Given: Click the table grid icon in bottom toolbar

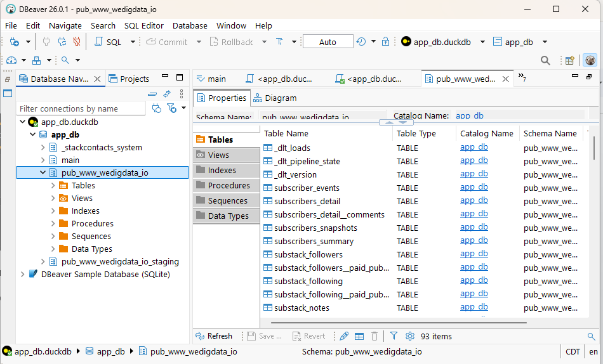Looking at the screenshot, I should coord(359,336).
